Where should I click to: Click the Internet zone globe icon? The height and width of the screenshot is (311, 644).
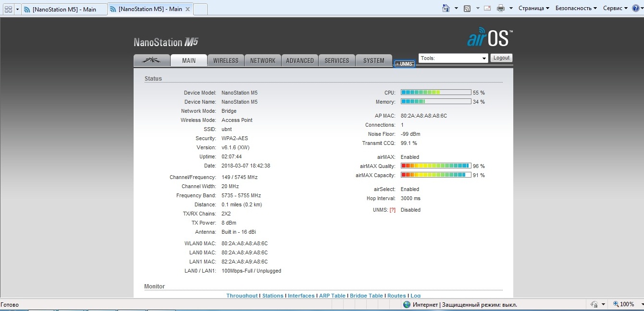coord(407,304)
